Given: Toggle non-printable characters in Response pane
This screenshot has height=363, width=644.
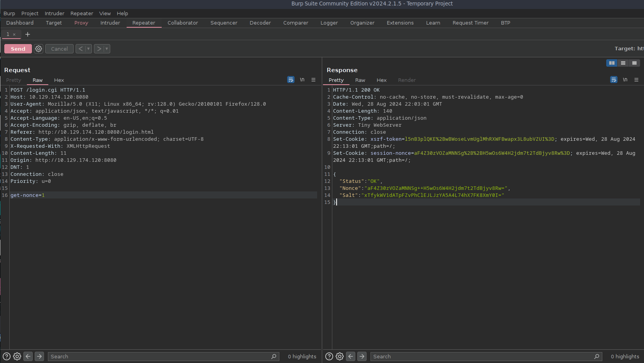Looking at the screenshot, I should [625, 80].
